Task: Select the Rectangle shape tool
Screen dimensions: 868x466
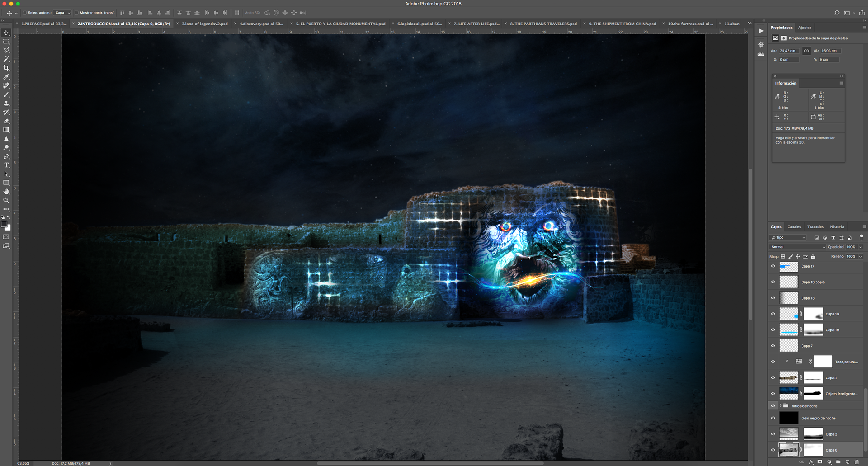Action: (6, 183)
